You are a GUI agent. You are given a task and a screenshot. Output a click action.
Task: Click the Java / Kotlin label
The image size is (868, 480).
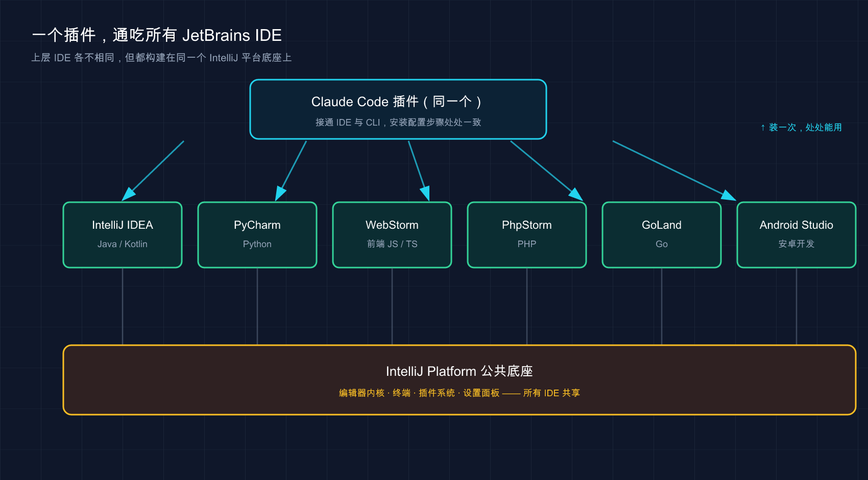point(123,244)
